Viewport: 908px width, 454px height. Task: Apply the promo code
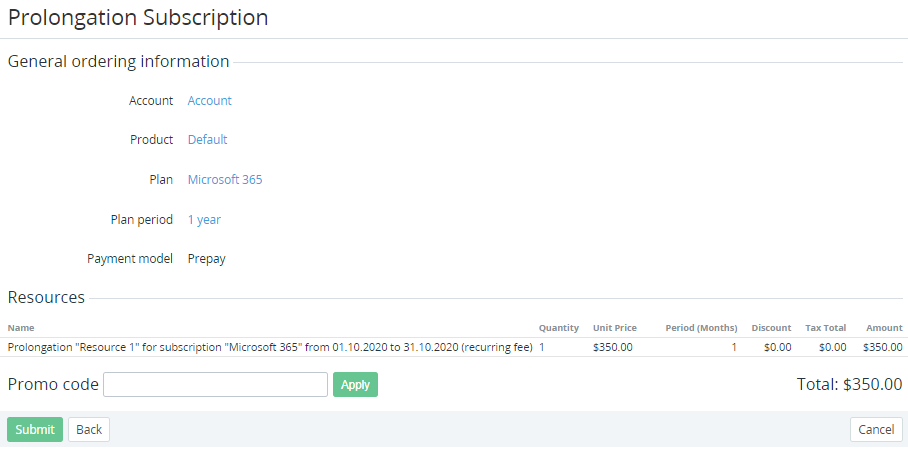pyautogui.click(x=355, y=385)
